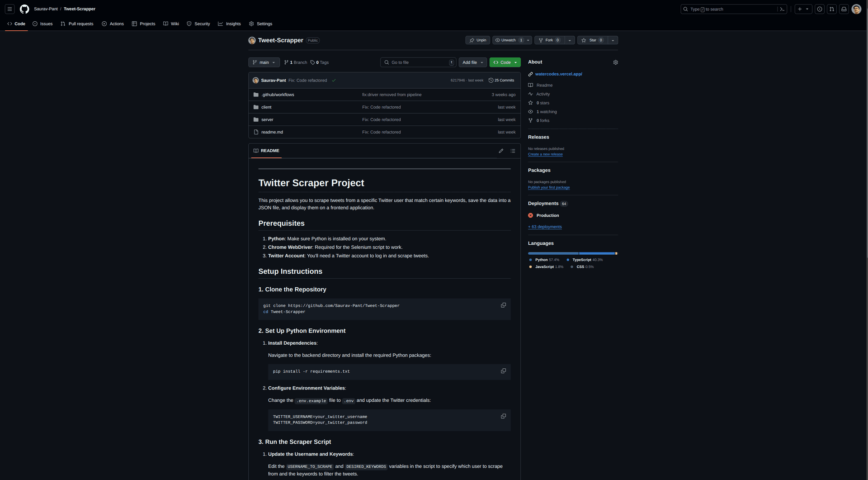
Task: Open the Add file dropdown
Action: click(473, 62)
